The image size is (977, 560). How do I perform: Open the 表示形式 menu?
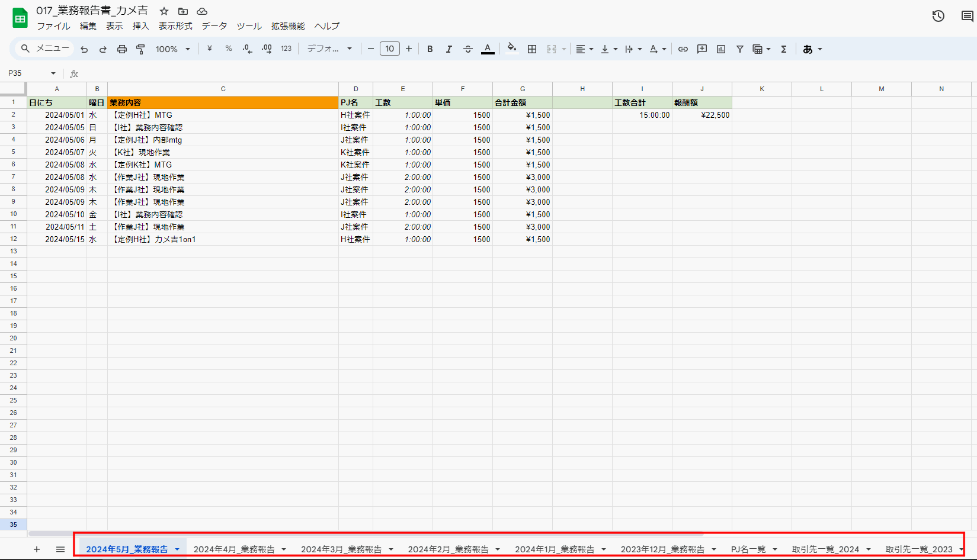pyautogui.click(x=175, y=26)
